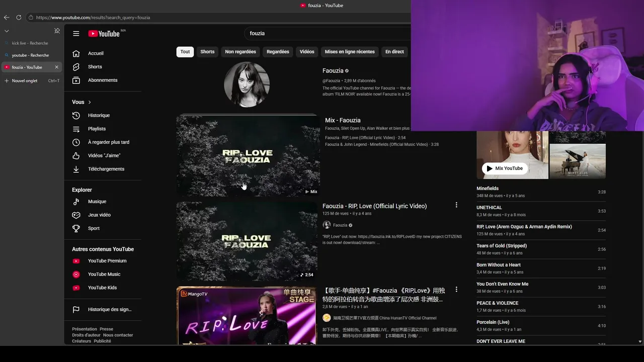The height and width of the screenshot is (362, 644).
Task: Open MangoTV RIP Love stage thumbnail
Action: point(247,316)
